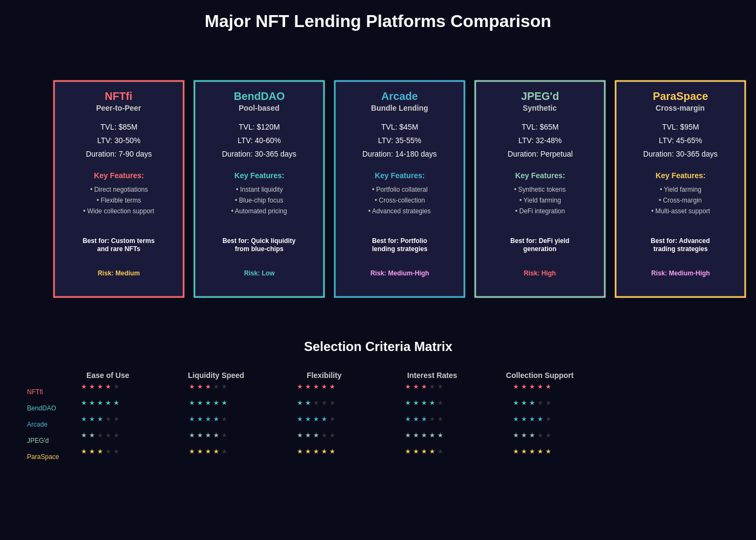Click the 'Collection Support' column header
Image resolution: width=756 pixels, height=540 pixels.
(x=540, y=375)
